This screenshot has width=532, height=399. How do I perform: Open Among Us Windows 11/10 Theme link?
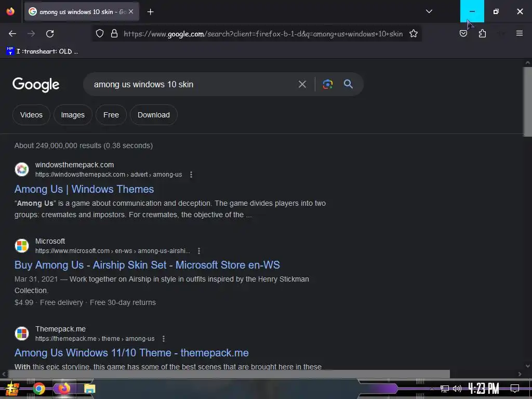pos(131,353)
